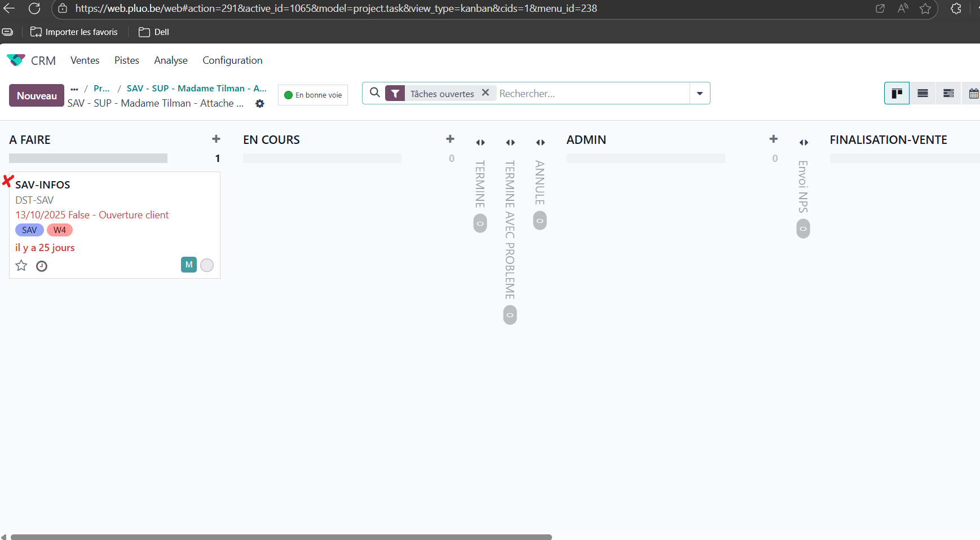Click the star priority icon on SAV-INFOS card
980x540 pixels.
coord(21,266)
